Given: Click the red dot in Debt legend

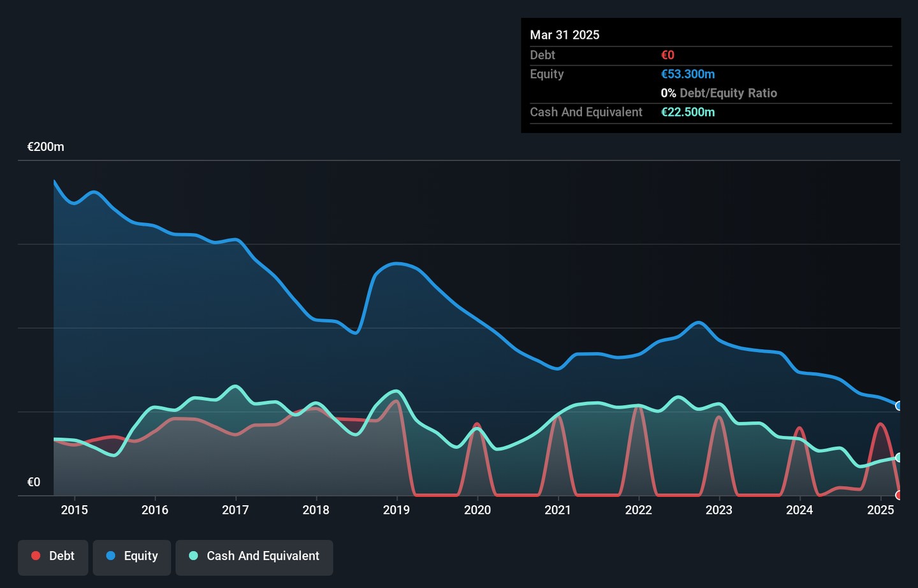Looking at the screenshot, I should coord(36,556).
